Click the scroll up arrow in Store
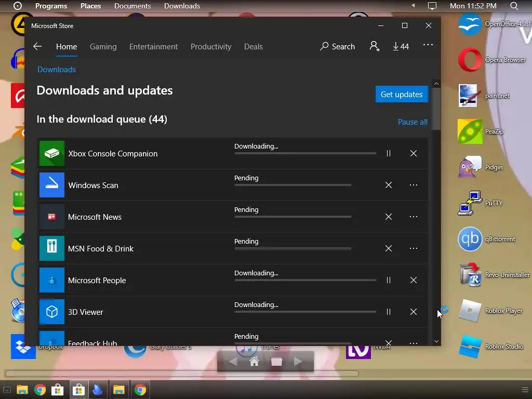The height and width of the screenshot is (399, 532). [436, 84]
